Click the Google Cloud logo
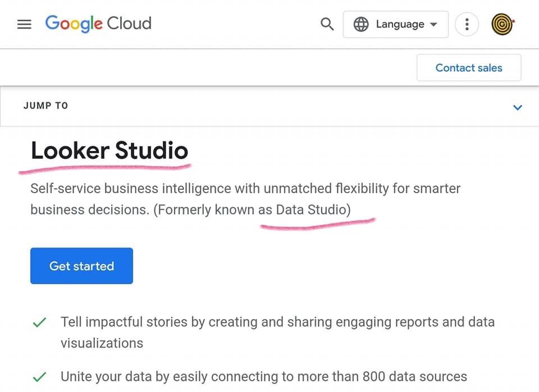The image size is (539, 392). (98, 24)
